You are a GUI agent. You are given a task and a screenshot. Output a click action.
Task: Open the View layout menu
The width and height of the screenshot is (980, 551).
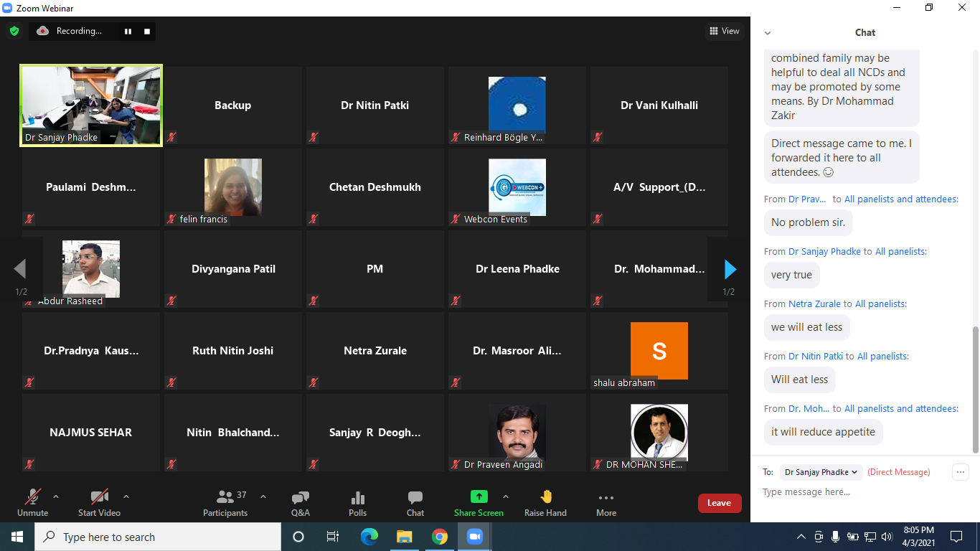pos(724,31)
